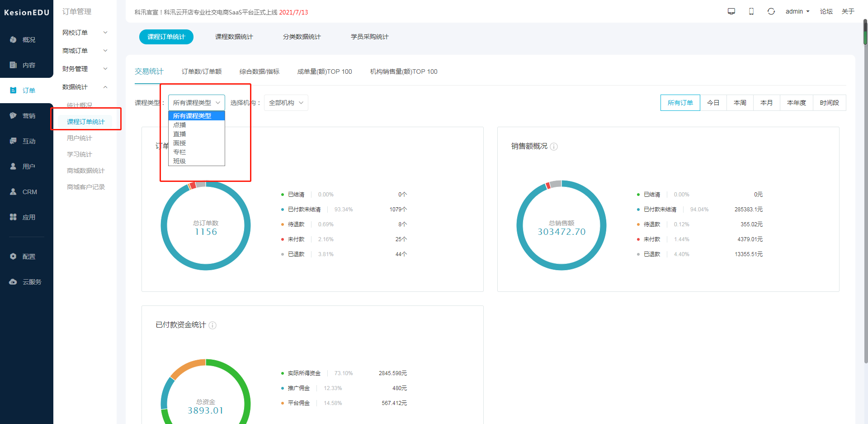
Task: Switch to the 课程订单统计 tab
Action: [166, 37]
